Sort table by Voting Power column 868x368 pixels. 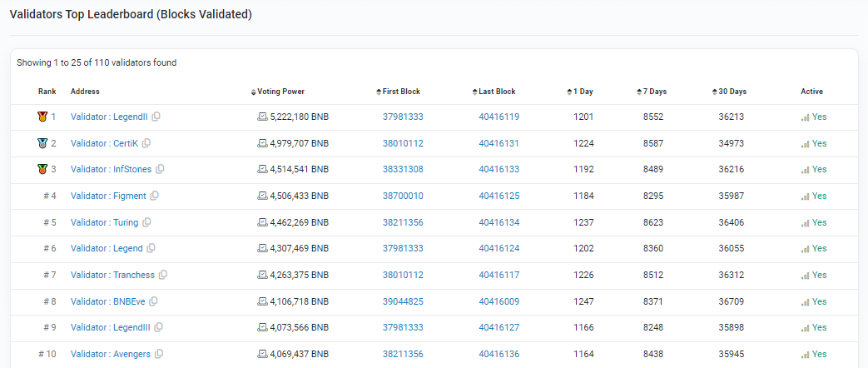pos(281,92)
